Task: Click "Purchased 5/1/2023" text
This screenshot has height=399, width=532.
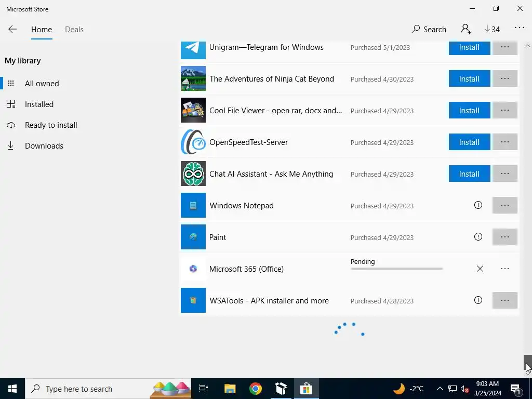Action: [380, 47]
